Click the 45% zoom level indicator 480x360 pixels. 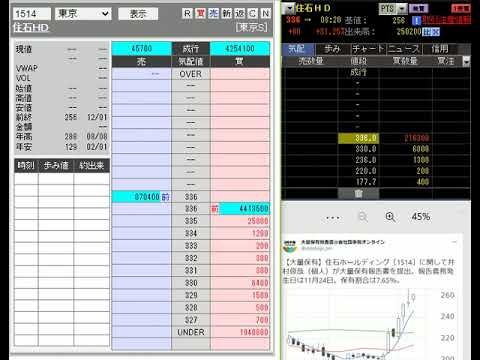click(421, 217)
